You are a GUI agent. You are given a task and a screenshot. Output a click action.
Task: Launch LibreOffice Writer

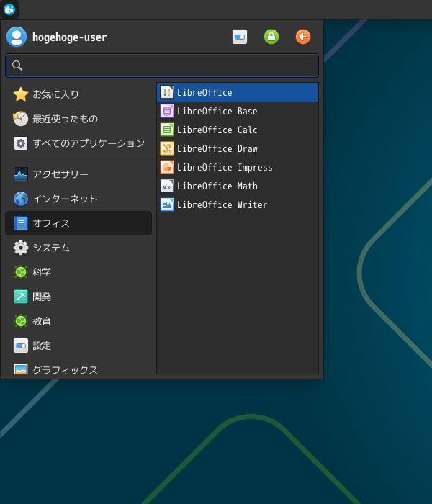[222, 205]
